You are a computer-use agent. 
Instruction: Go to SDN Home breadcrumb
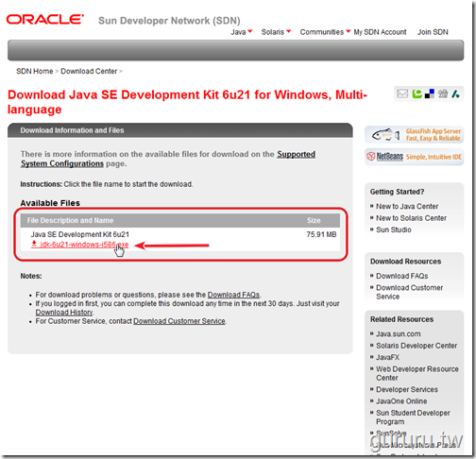35,71
